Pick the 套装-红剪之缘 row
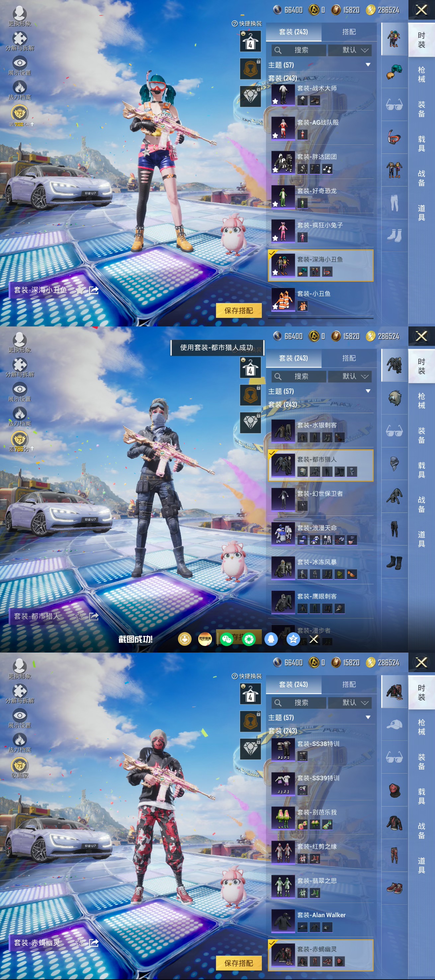This screenshot has width=435, height=980. pyautogui.click(x=321, y=853)
